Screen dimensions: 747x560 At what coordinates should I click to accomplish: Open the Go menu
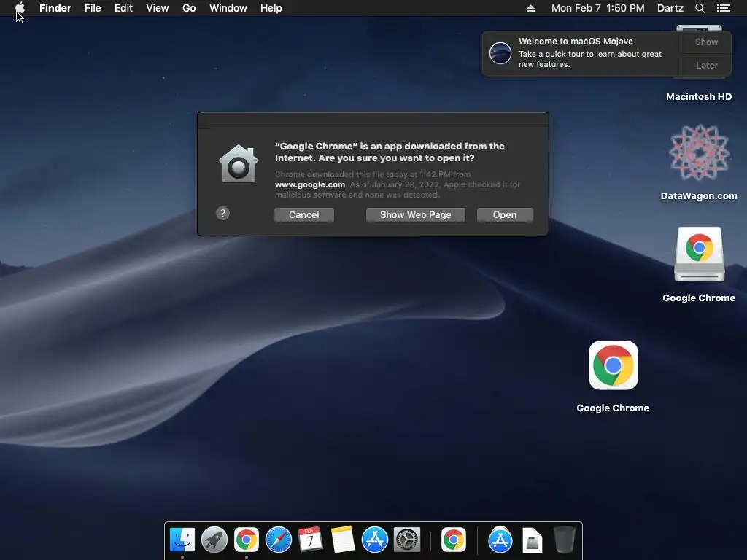point(189,8)
